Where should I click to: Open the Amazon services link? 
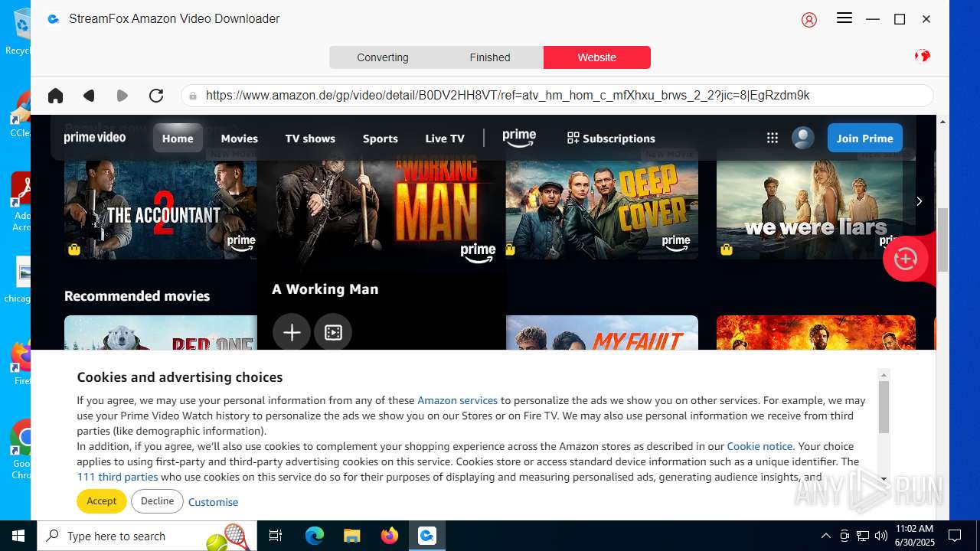tap(457, 400)
